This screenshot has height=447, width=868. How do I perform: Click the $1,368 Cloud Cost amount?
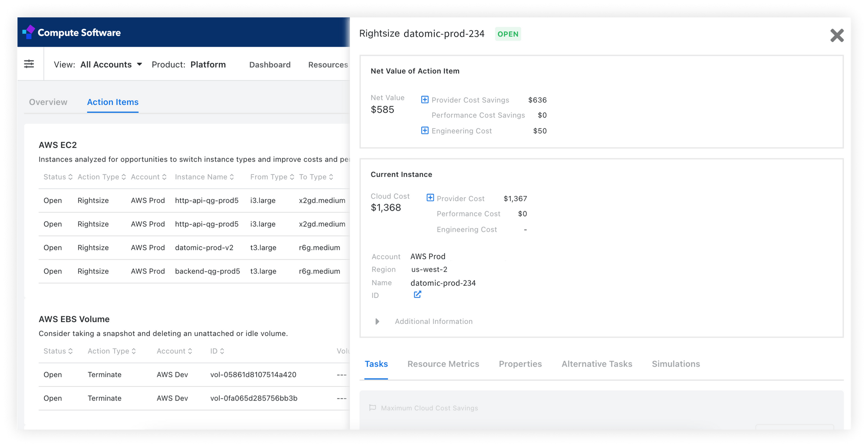click(x=386, y=208)
